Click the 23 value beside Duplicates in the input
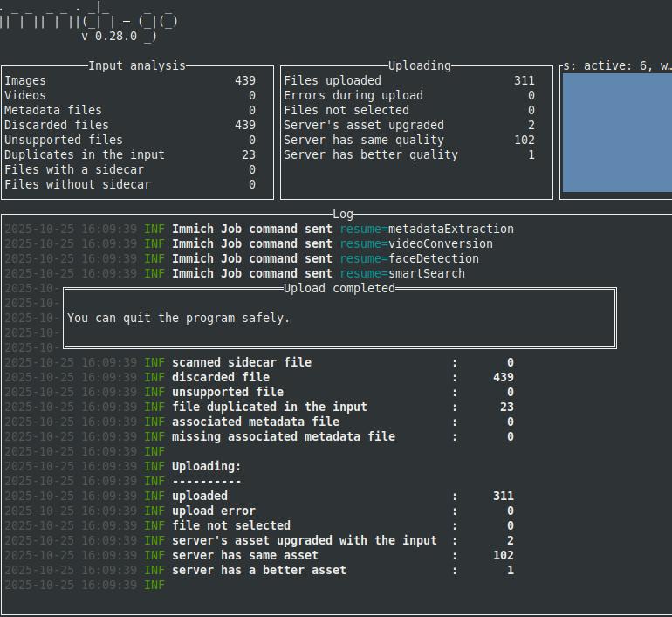Image resolution: width=672 pixels, height=617 pixels. pos(249,154)
